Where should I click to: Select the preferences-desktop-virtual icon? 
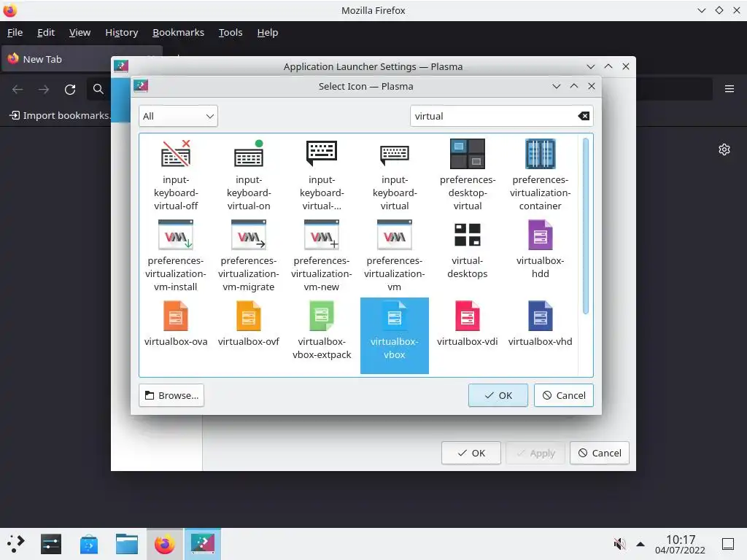(x=468, y=174)
